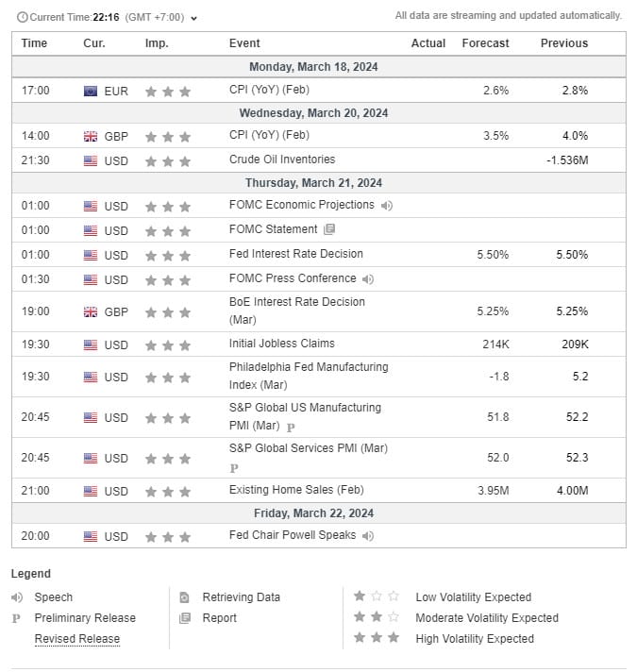The height and width of the screenshot is (672, 637).
Task: Click the EUR flag icon
Action: [91, 92]
